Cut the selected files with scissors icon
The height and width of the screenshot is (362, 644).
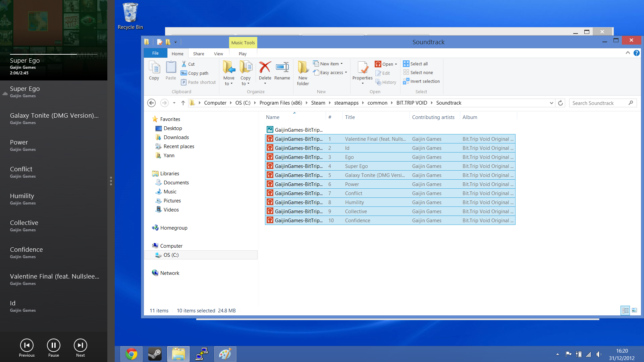pyautogui.click(x=188, y=64)
